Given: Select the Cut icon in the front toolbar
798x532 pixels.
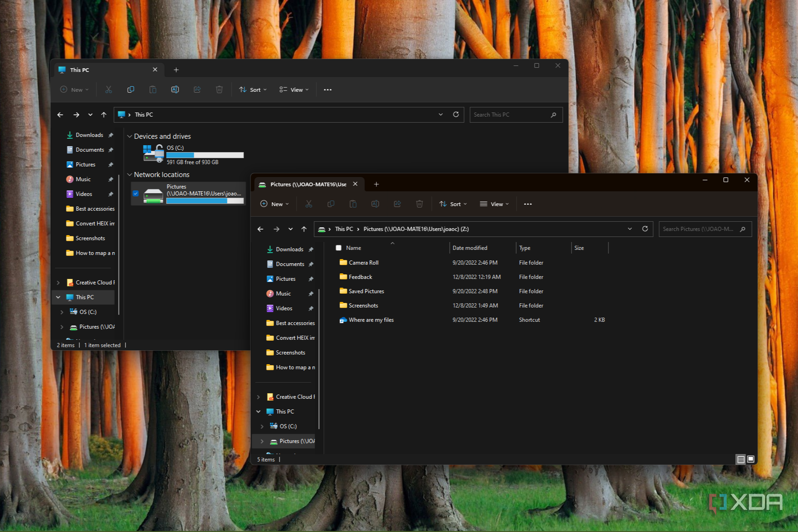Looking at the screenshot, I should (x=309, y=204).
